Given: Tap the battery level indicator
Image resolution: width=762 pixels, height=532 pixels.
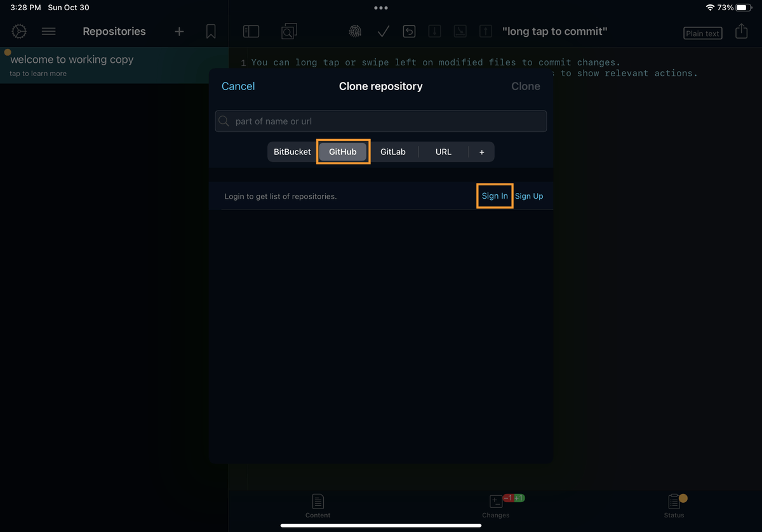Looking at the screenshot, I should (744, 8).
